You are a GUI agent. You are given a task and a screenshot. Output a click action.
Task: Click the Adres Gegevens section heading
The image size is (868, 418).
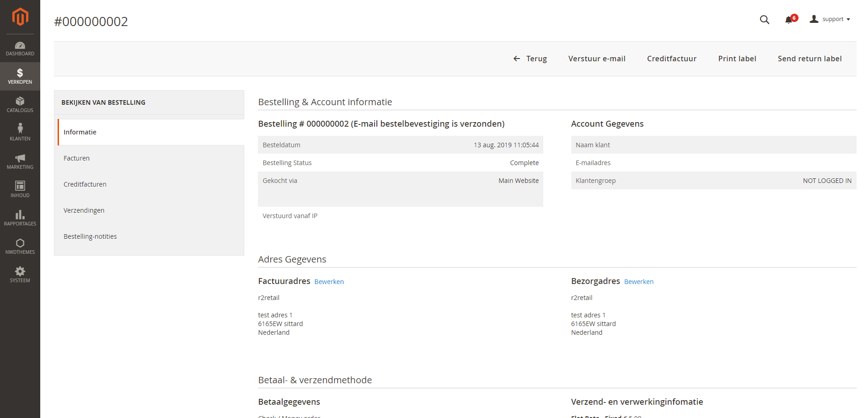click(292, 259)
